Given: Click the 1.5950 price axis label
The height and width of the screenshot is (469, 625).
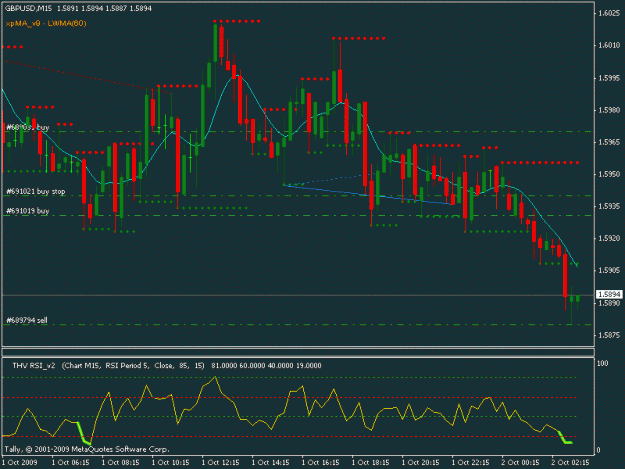Looking at the screenshot, I should (609, 174).
